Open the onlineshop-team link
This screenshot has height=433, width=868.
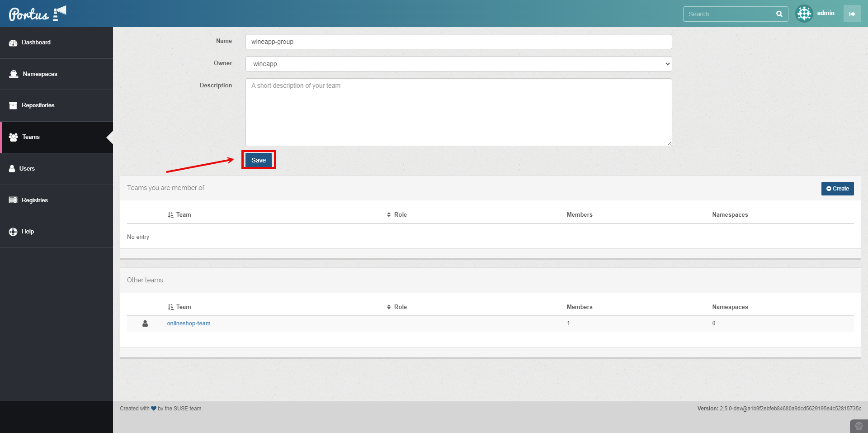click(189, 324)
